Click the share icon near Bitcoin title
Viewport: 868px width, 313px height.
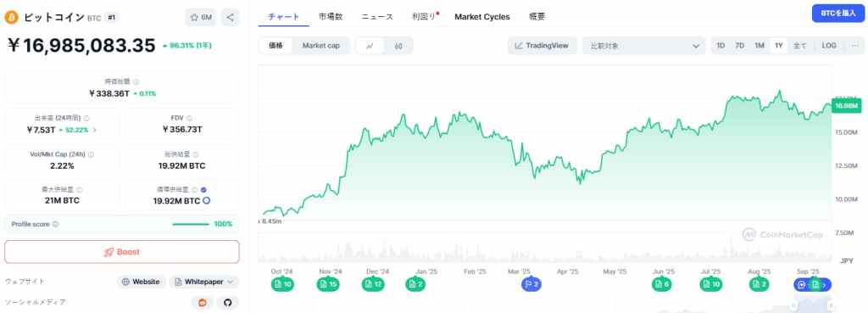pyautogui.click(x=230, y=17)
